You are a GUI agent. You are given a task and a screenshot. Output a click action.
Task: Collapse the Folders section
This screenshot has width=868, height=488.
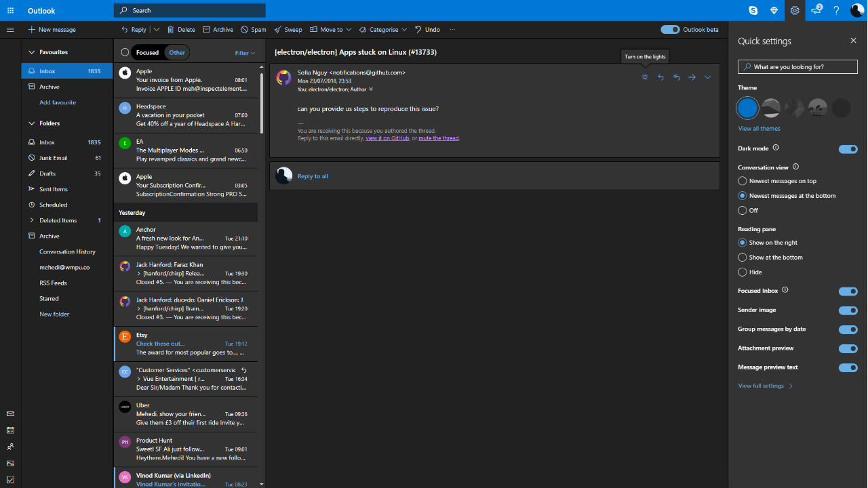click(31, 123)
